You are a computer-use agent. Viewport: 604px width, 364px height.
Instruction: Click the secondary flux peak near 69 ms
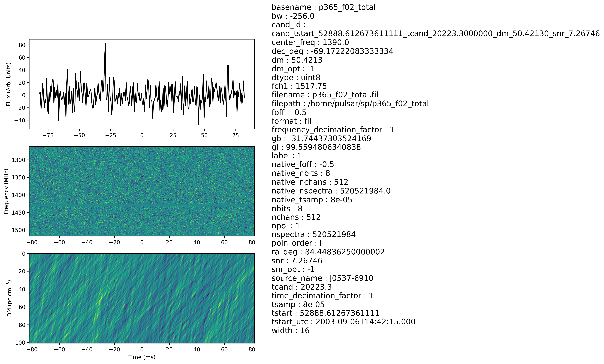[x=228, y=66]
